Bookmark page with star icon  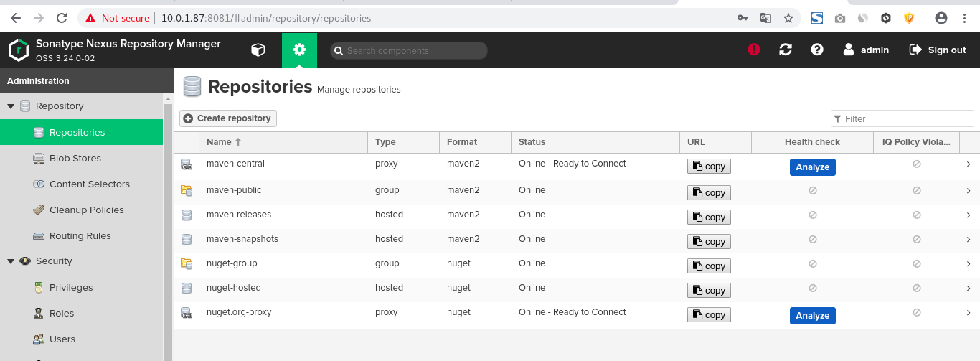788,18
